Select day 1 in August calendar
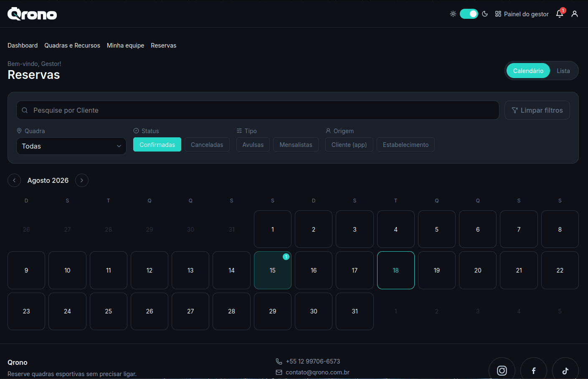 pos(273,229)
